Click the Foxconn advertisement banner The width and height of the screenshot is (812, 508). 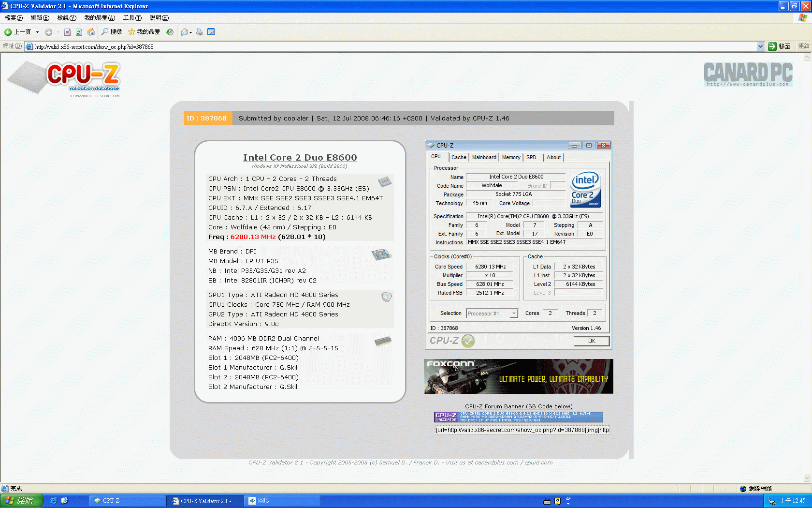click(518, 376)
